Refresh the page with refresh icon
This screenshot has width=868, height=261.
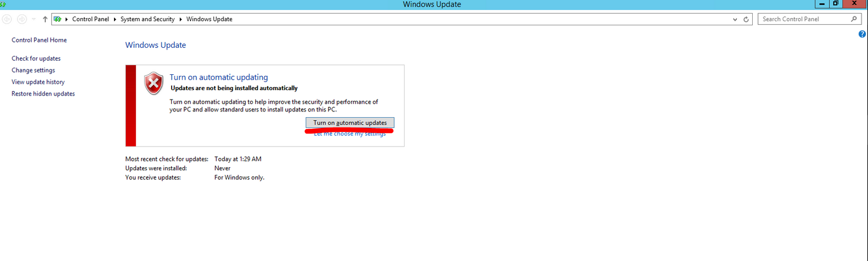(746, 19)
